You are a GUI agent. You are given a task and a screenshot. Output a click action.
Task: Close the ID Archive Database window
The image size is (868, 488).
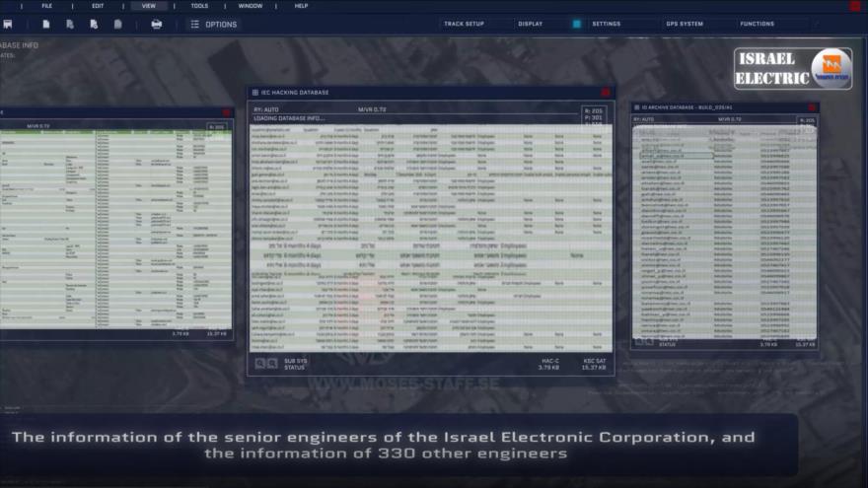[812, 107]
